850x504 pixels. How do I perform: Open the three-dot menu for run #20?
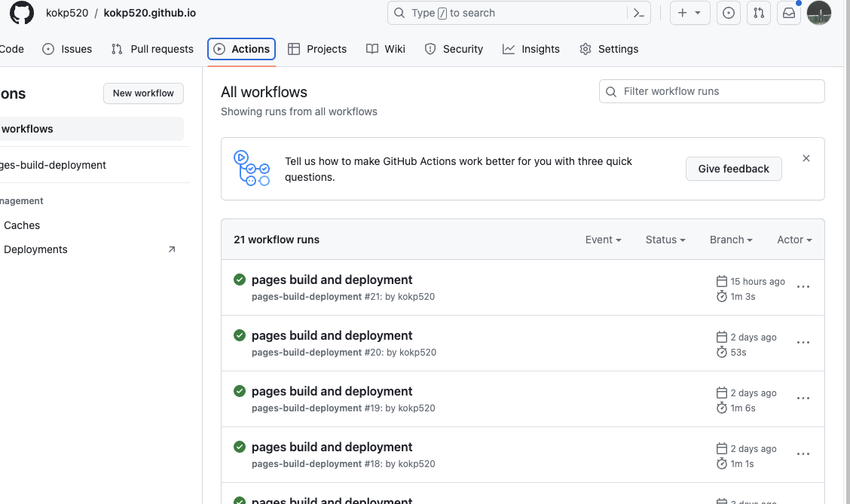click(803, 343)
